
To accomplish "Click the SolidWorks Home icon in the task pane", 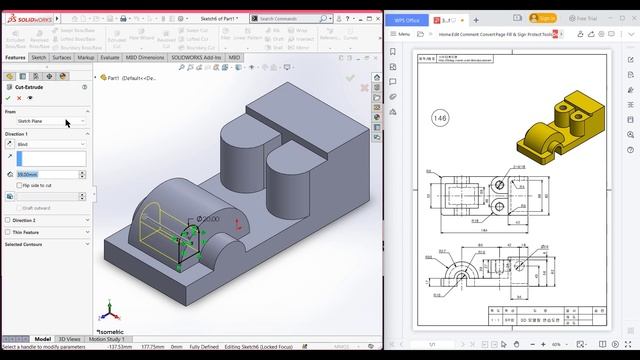I will point(377,77).
